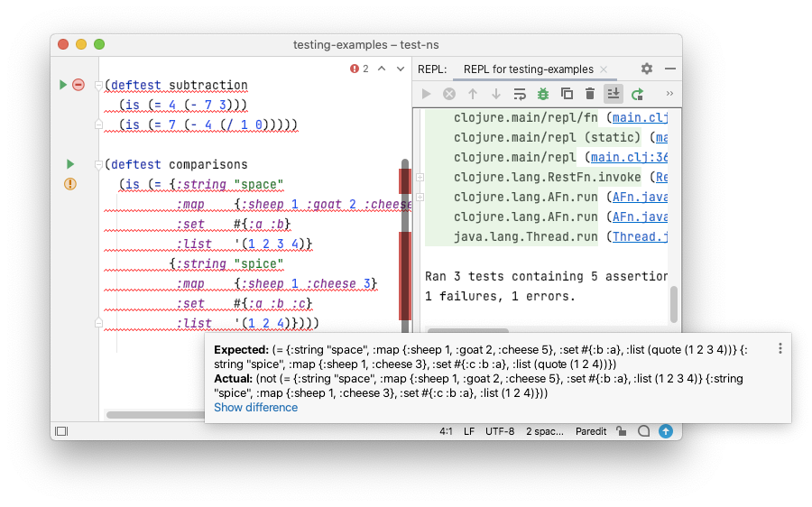Click the Show difference link
Screen dimensions: 812x507
point(256,408)
